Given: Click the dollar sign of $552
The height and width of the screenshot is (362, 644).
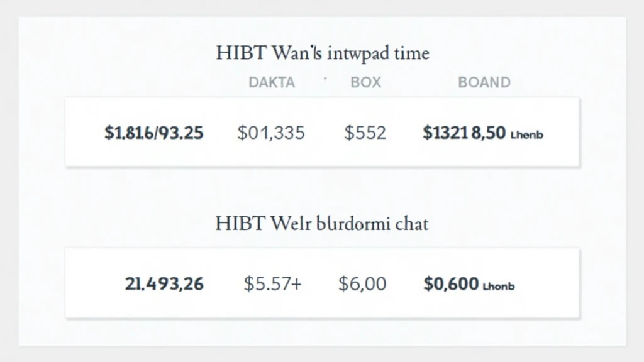Looking at the screenshot, I should point(348,133).
